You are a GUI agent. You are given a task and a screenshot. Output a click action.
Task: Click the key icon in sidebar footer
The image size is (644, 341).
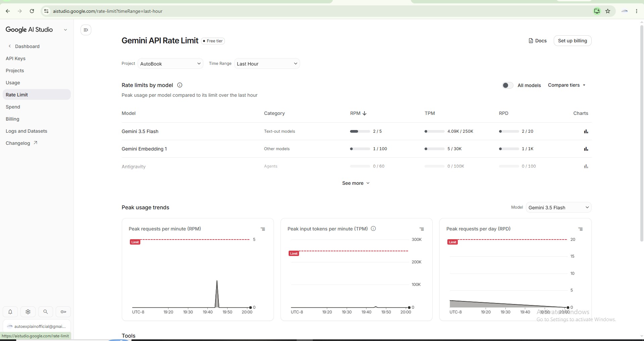63,312
